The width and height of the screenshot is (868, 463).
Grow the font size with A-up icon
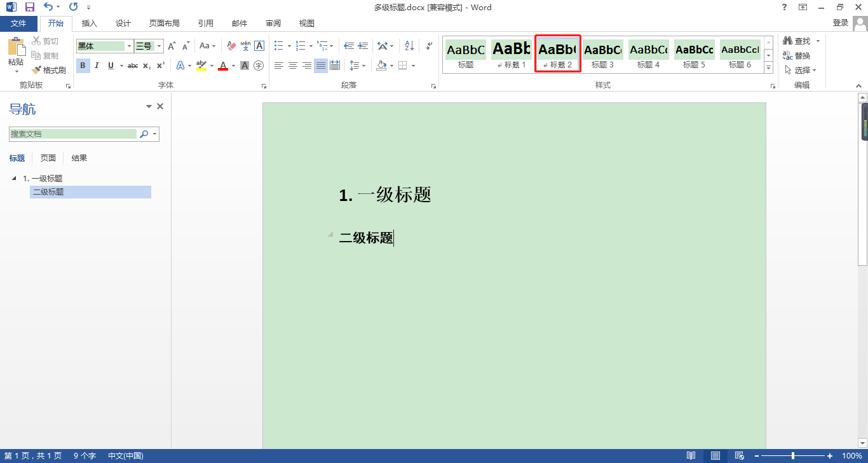click(x=172, y=46)
